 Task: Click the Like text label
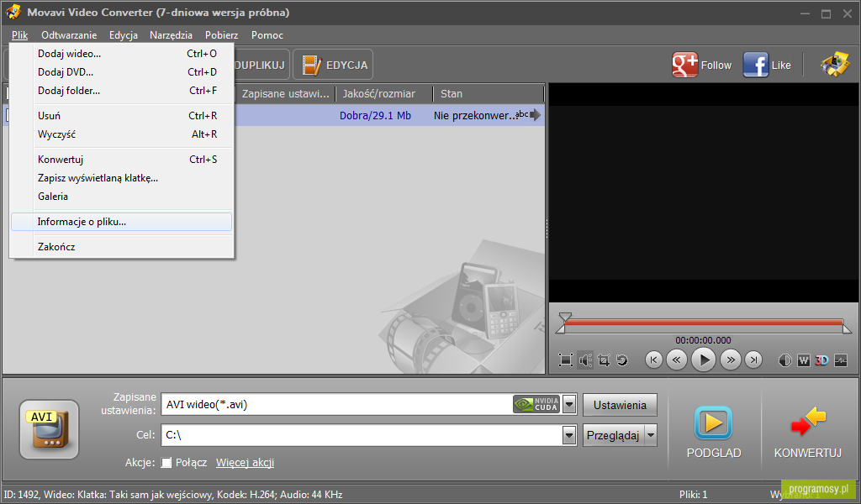pos(781,66)
